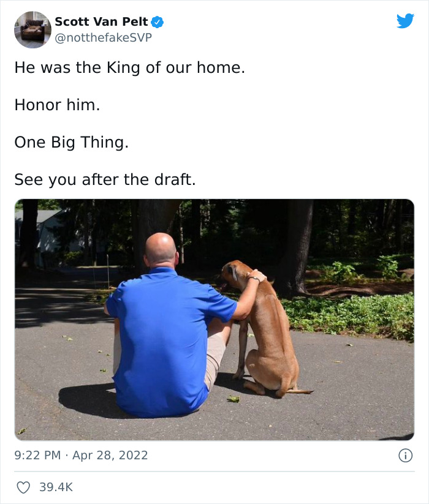
Task: Open the timestamp 9:22 PM Apr 28 2022
Action: [82, 454]
